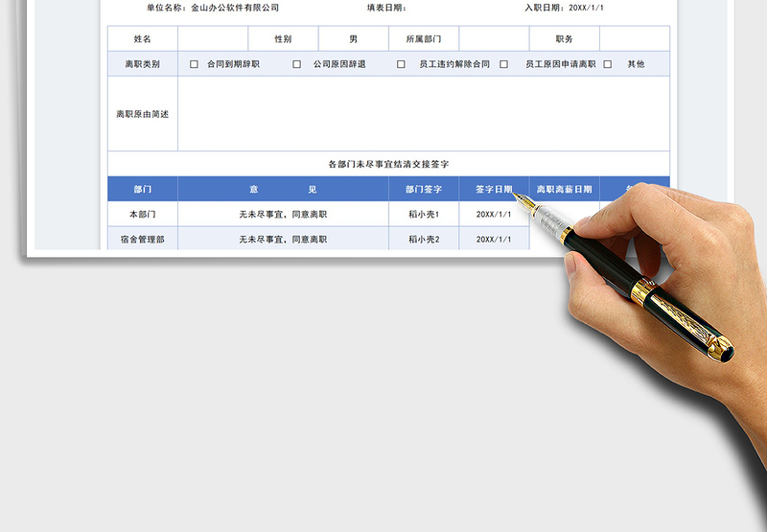The image size is (767, 532).
Task: Click the 意见 column header
Action: (x=283, y=190)
